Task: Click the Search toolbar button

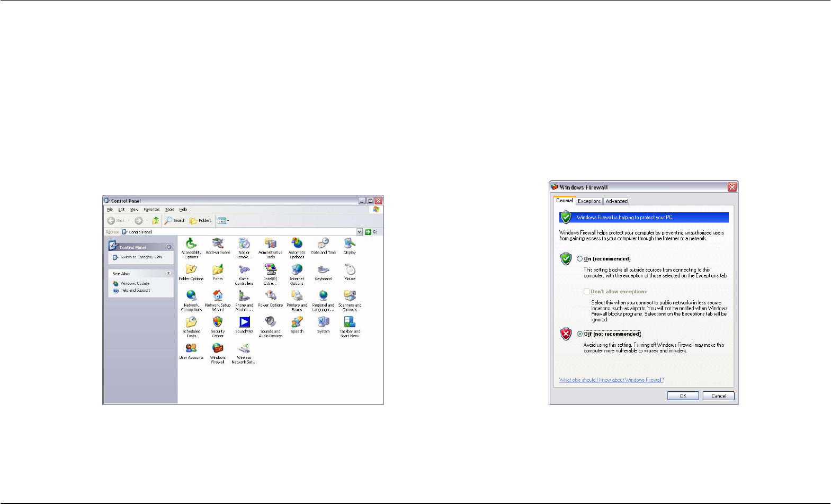Action: pos(175,221)
